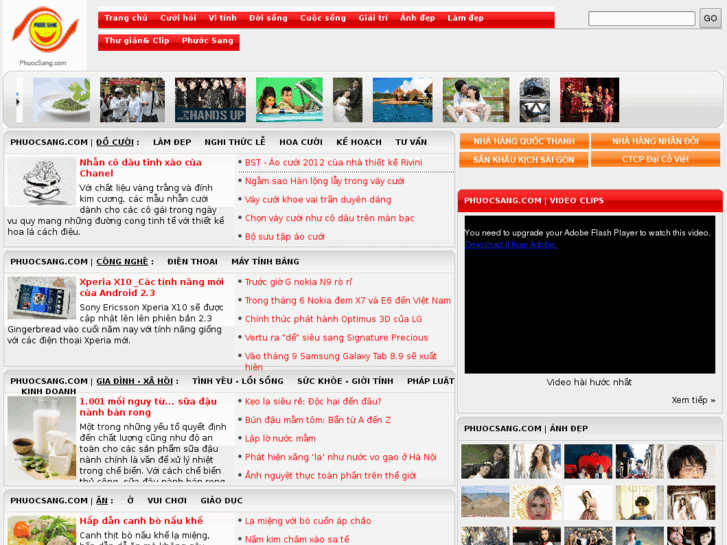Select HOA CƯỚI subcategory

tap(301, 142)
